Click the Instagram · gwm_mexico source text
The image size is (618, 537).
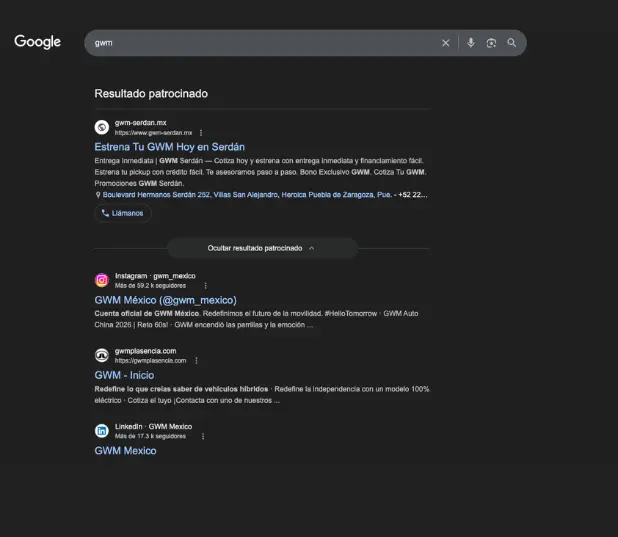pos(155,276)
